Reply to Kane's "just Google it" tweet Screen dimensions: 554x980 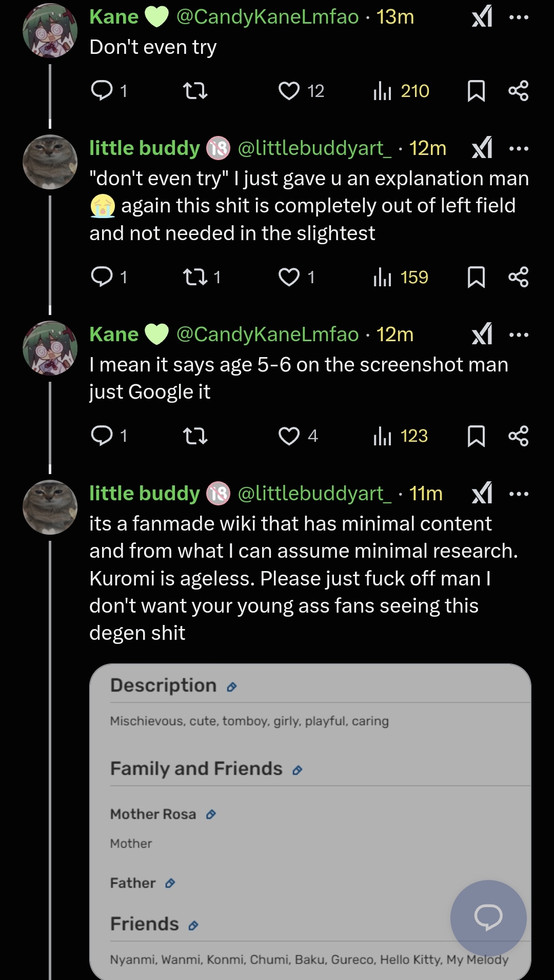tap(102, 436)
